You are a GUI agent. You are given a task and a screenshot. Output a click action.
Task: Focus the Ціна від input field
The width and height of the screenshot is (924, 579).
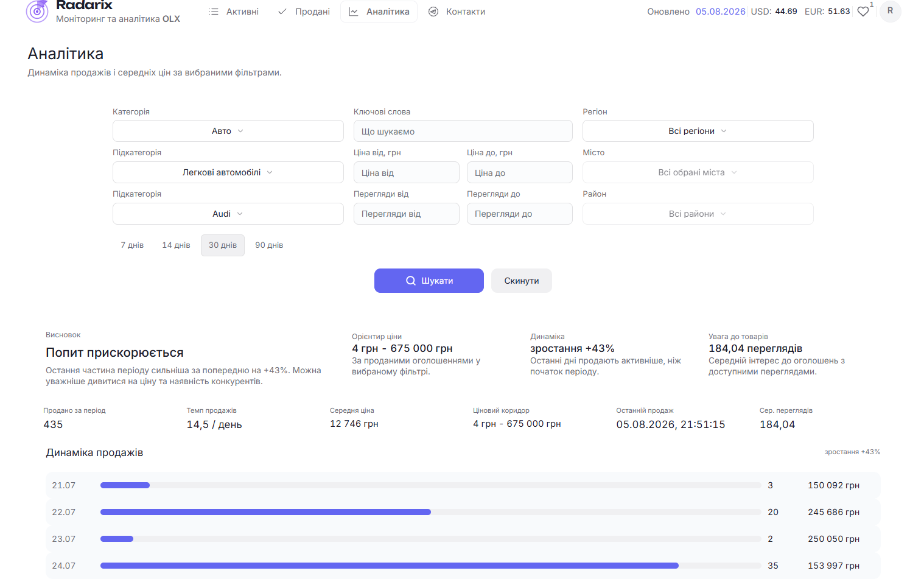407,172
